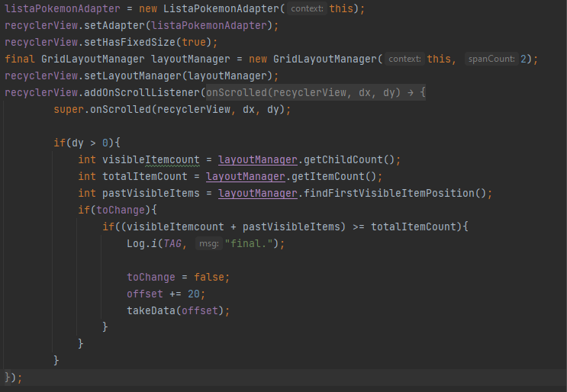Click the "final." string literal
This screenshot has height=392, width=567.
[x=249, y=243]
